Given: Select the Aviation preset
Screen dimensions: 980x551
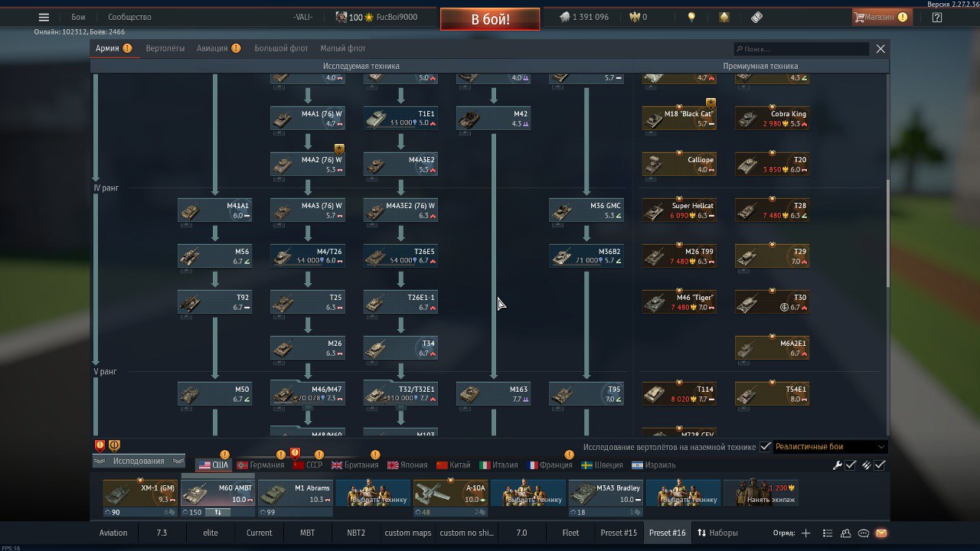Looking at the screenshot, I should (113, 533).
